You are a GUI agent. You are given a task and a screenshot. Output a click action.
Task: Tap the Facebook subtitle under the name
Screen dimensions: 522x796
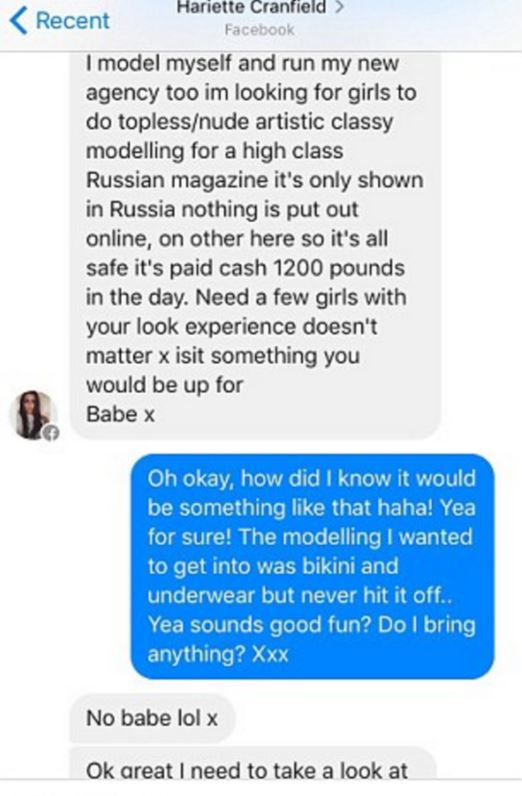[259, 30]
